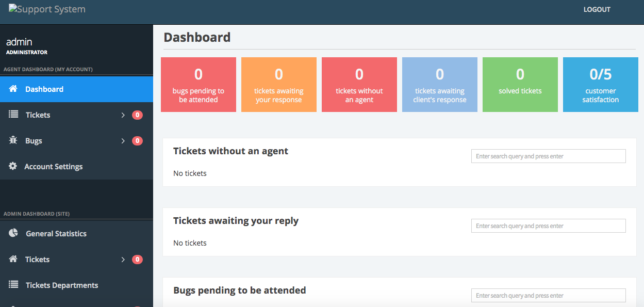The height and width of the screenshot is (307, 644).
Task: Focus search field for Tickets awaiting your reply
Action: click(x=548, y=226)
